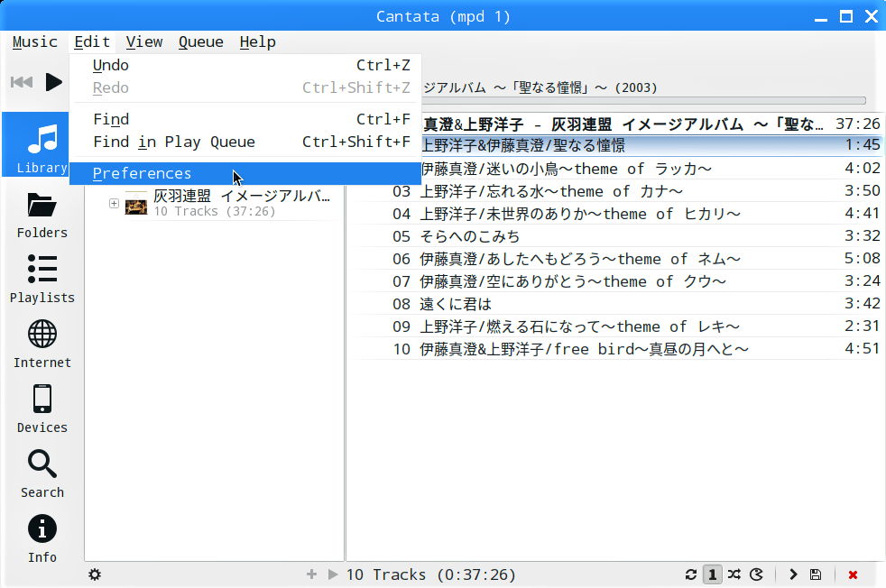Select track 04 未世界のありか～theme of ヒカリ～
886x588 pixels.
coord(614,214)
